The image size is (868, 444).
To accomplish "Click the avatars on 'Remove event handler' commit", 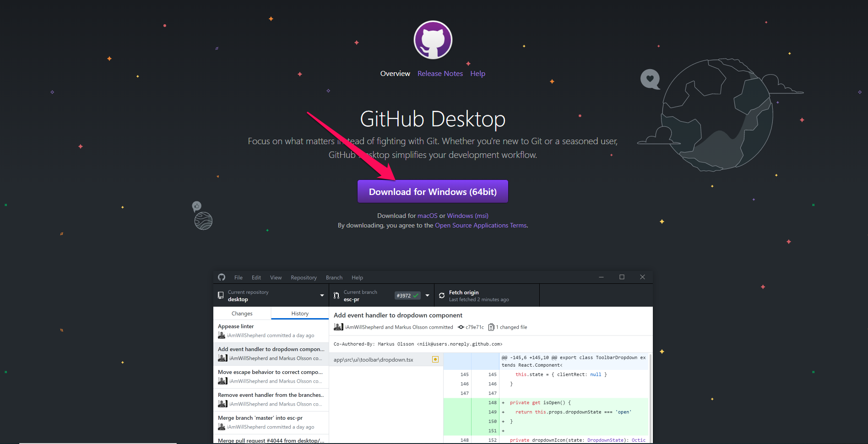I will [222, 404].
